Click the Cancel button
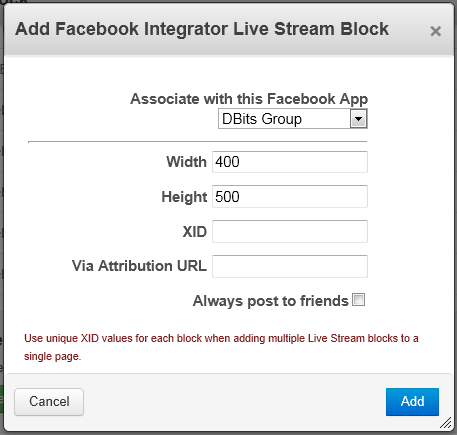The height and width of the screenshot is (435, 457). point(49,402)
